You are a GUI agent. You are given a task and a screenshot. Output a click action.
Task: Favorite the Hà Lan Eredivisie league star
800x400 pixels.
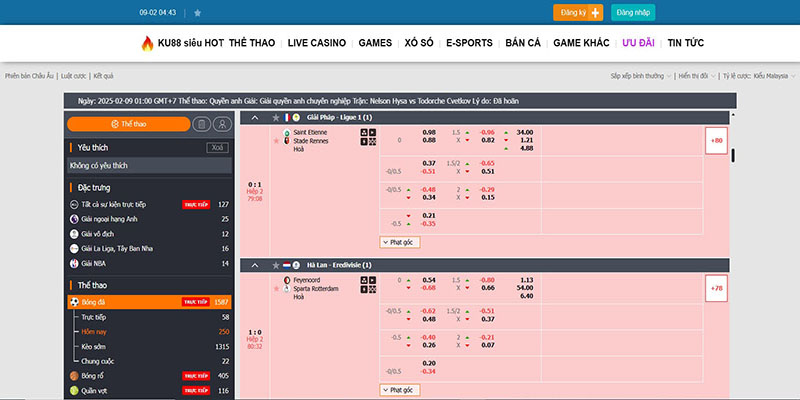point(275,265)
